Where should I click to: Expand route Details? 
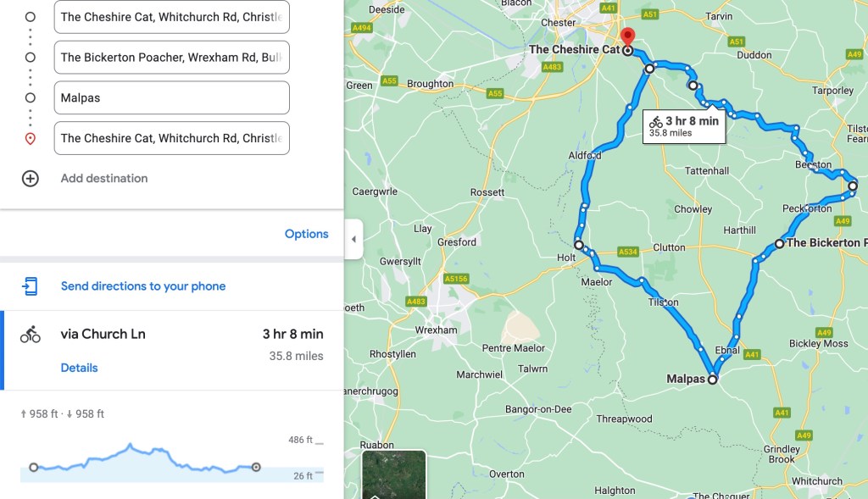[79, 368]
